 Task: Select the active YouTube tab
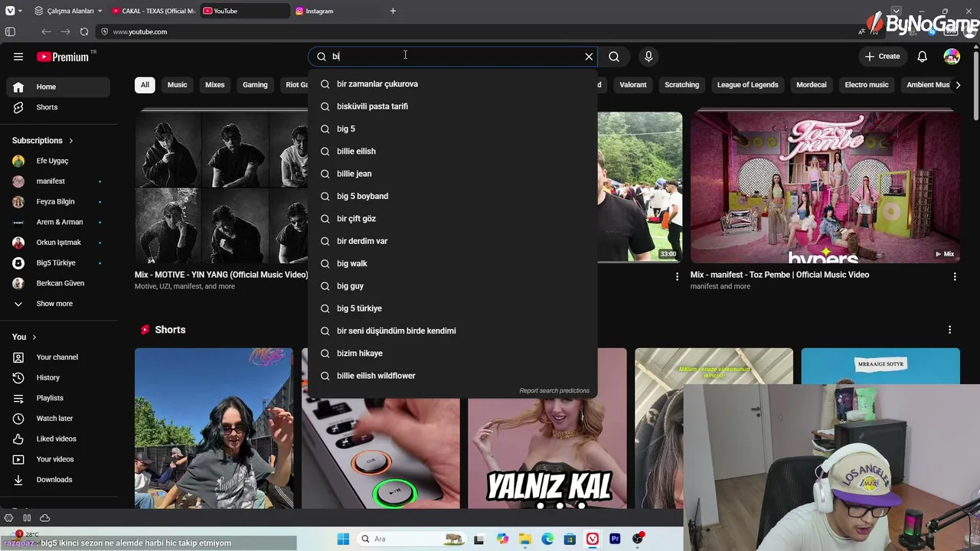pos(245,11)
